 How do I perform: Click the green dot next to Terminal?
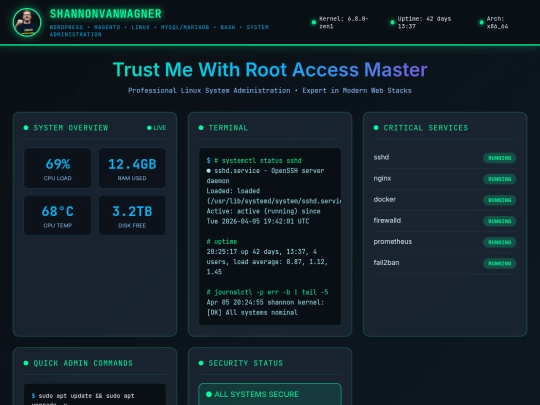201,128
